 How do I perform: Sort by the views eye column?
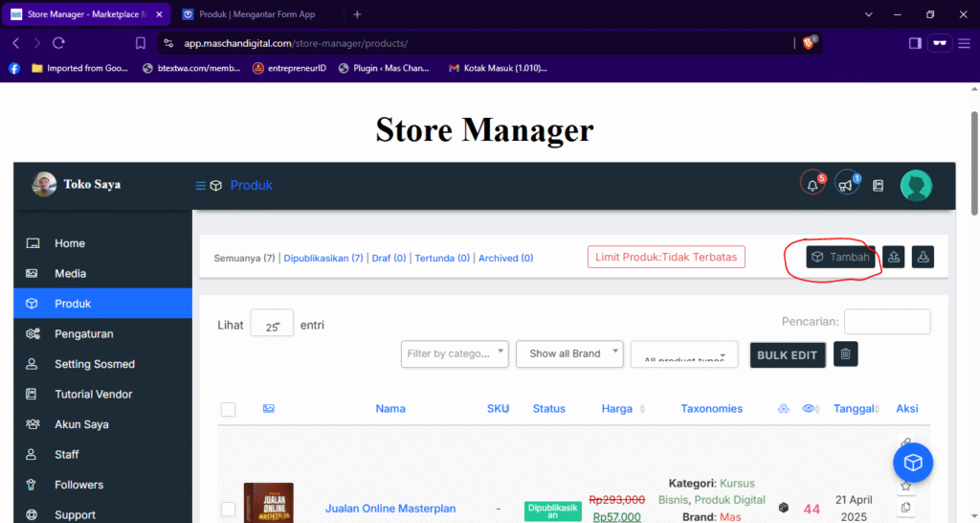click(811, 408)
